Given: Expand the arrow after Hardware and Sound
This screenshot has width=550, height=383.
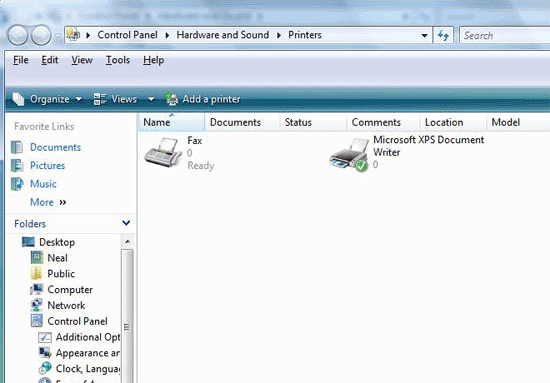Looking at the screenshot, I should [279, 35].
